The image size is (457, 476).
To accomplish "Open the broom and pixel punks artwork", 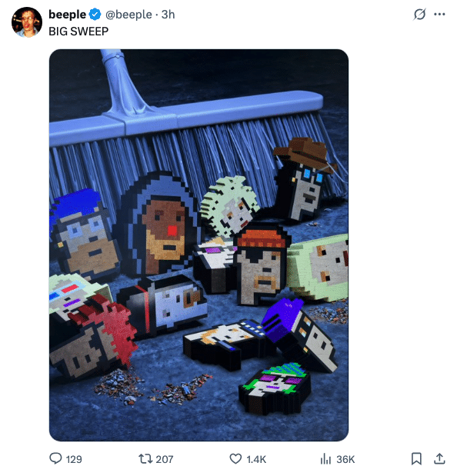I will 199,245.
